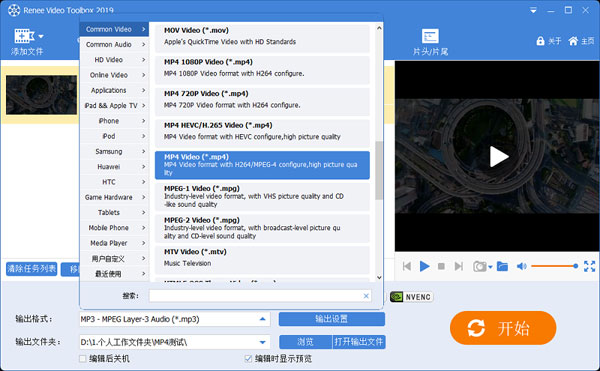600x371 pixels.
Task: Click the NVENC NVIDIA badge
Action: [411, 297]
